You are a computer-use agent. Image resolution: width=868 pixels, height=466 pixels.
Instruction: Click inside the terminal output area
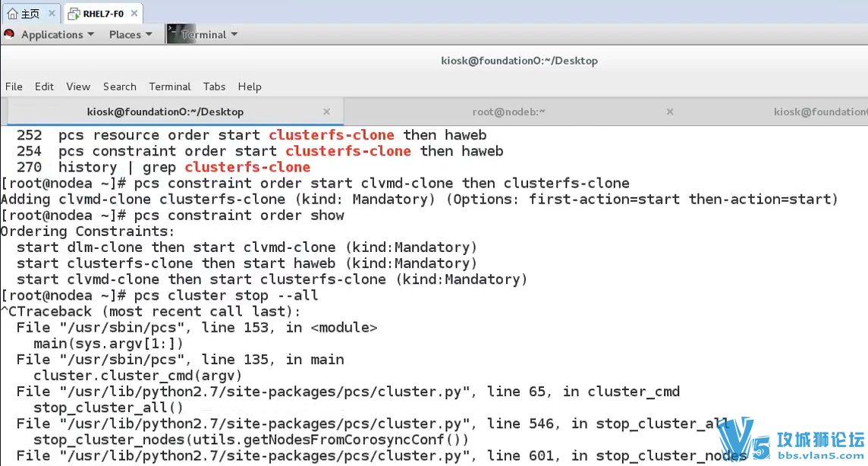click(379, 304)
